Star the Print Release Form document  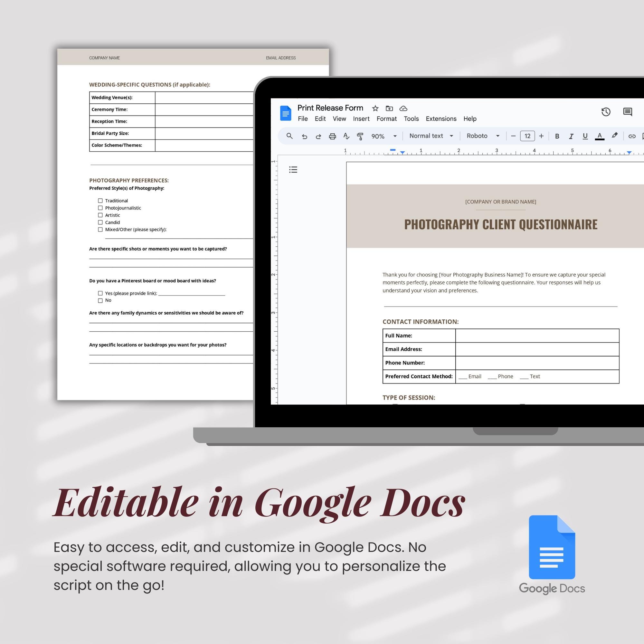point(375,108)
